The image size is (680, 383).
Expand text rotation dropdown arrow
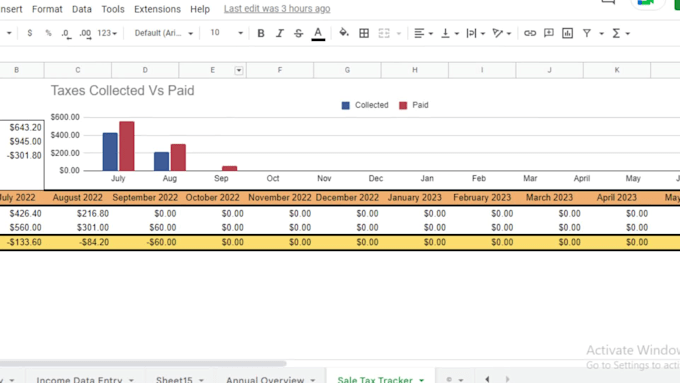pyautogui.click(x=509, y=33)
